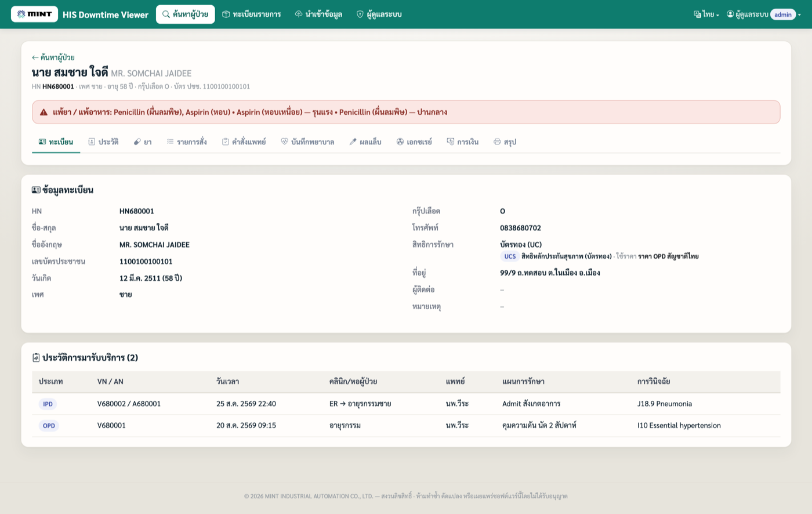Click the OPD badge in visit table
Image resolution: width=812 pixels, height=514 pixels.
pyautogui.click(x=49, y=426)
